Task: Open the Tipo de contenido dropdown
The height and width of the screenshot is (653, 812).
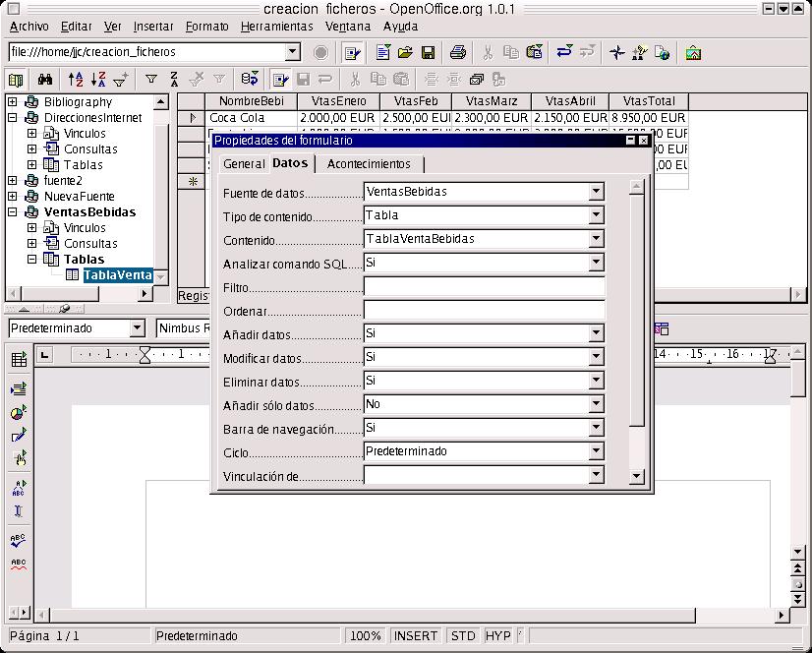Action: 596,215
